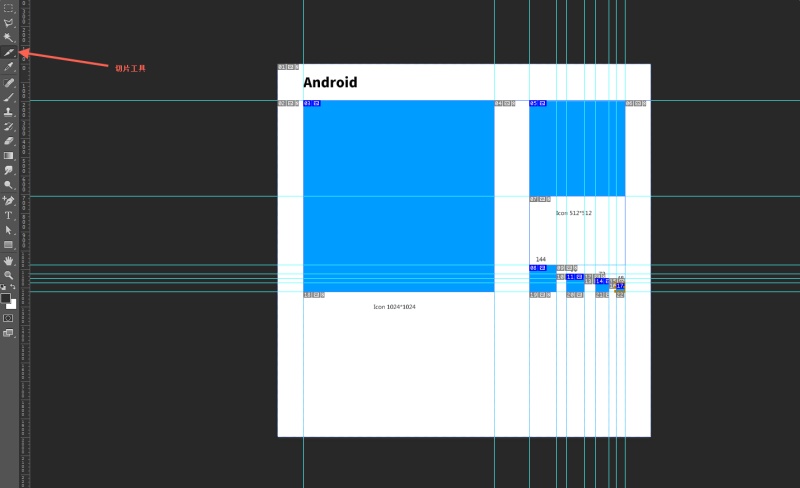Select the Pen tool
Screen dimensions: 800x488
coord(8,201)
